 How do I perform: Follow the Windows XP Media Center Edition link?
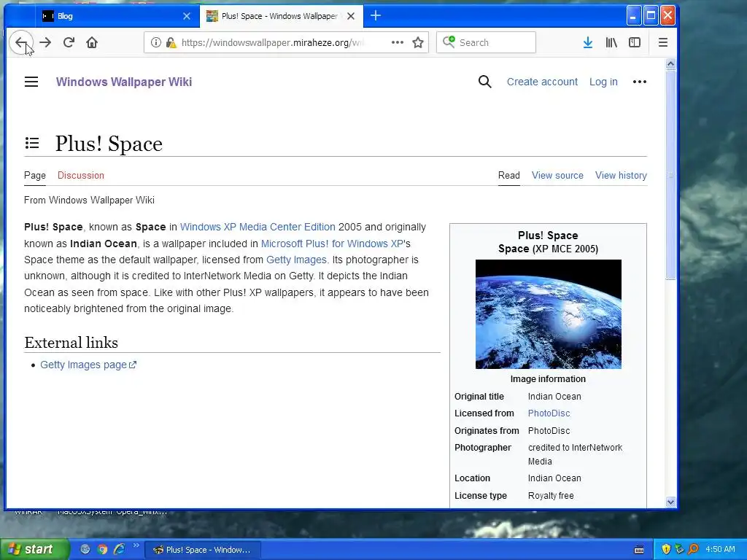pyautogui.click(x=258, y=227)
